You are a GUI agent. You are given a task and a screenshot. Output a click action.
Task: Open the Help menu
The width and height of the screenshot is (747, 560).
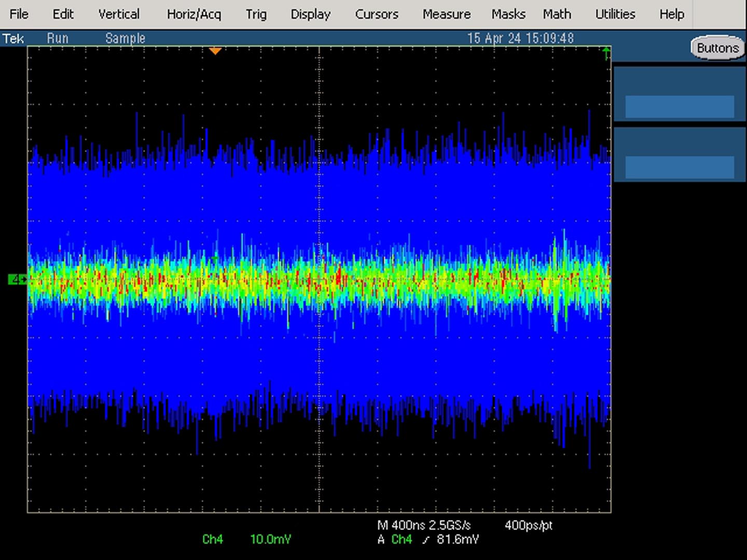click(x=672, y=14)
